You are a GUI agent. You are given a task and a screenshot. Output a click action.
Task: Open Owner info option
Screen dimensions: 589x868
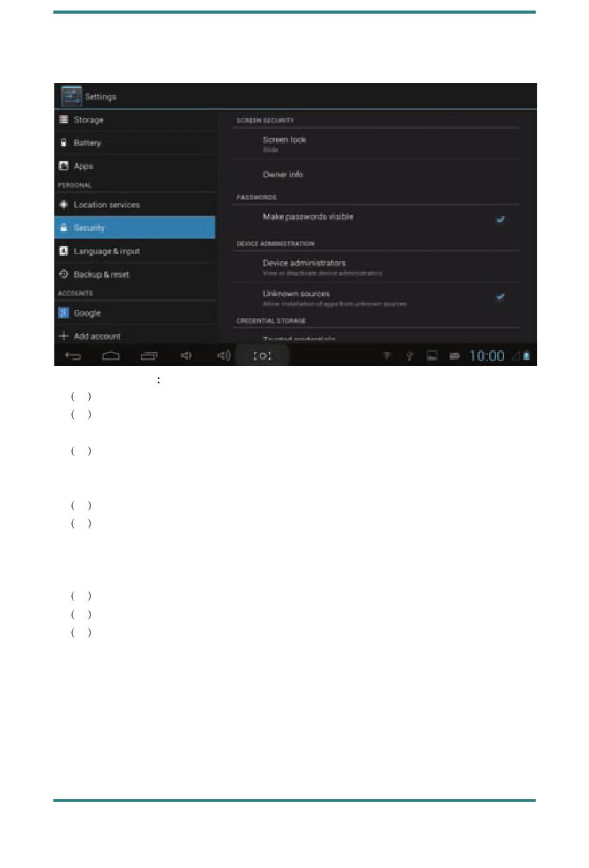pyautogui.click(x=375, y=175)
